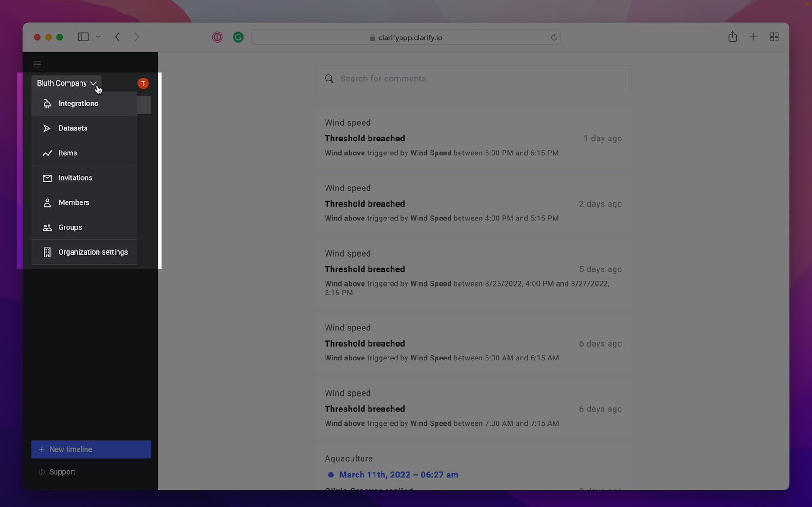Open Safari share sheet icon
The width and height of the screenshot is (812, 507).
[732, 37]
